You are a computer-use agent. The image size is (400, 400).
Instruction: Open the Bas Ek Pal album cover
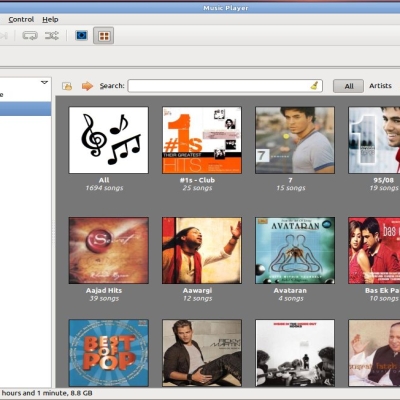coord(374,250)
